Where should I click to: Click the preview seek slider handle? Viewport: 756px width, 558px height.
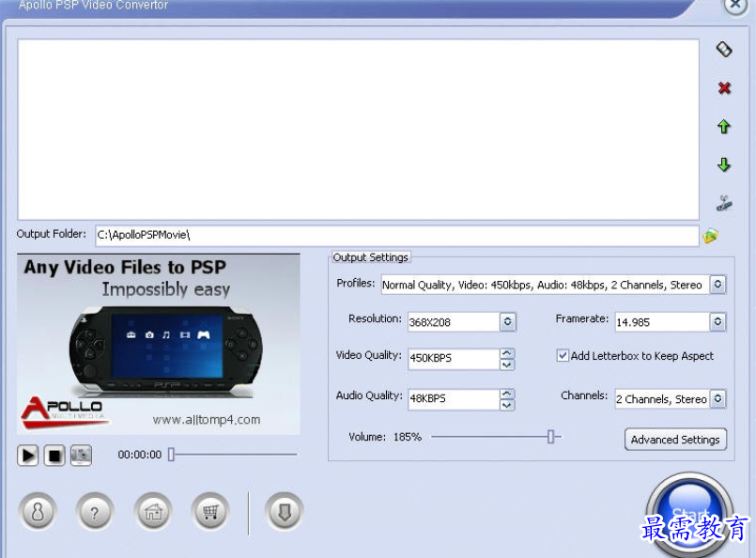pos(171,455)
